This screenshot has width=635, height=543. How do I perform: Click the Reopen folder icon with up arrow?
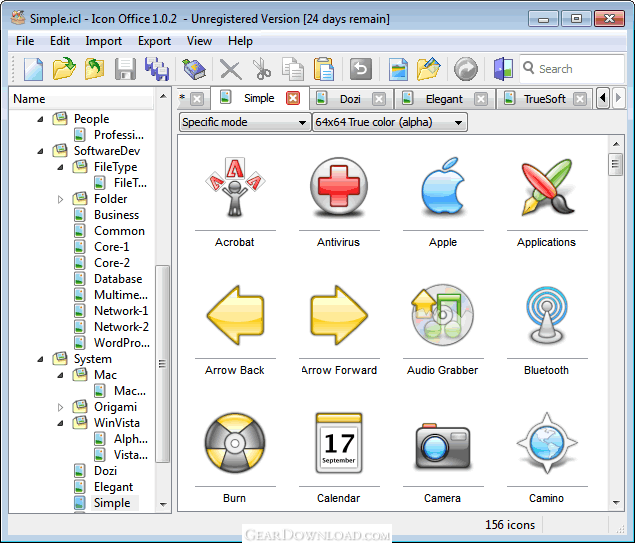point(94,69)
